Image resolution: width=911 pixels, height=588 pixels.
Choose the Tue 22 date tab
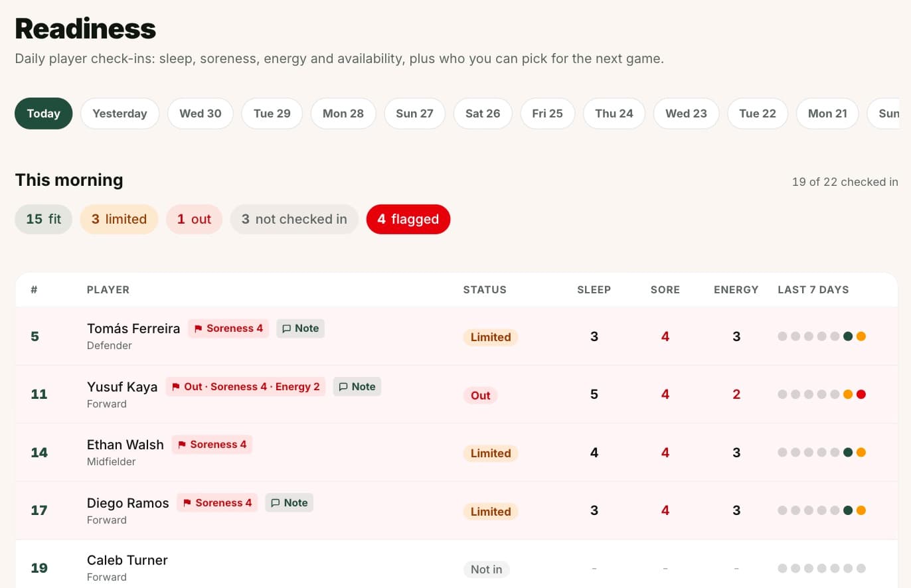[x=758, y=113]
